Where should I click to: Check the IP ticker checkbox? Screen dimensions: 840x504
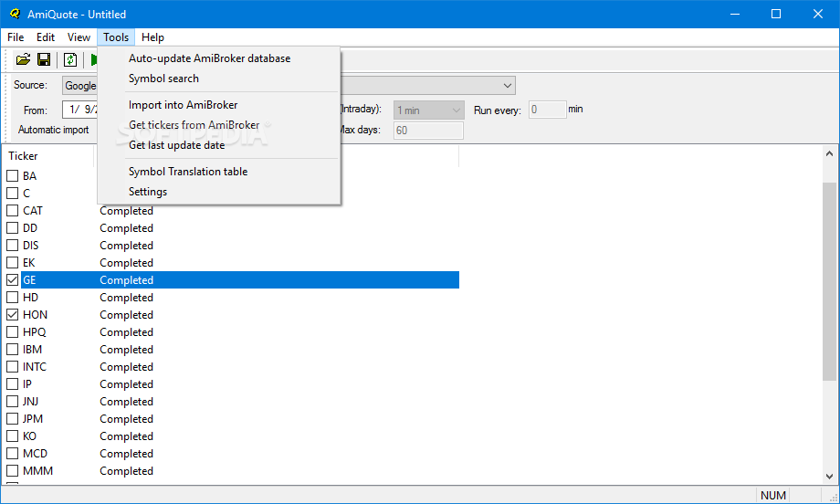(12, 383)
